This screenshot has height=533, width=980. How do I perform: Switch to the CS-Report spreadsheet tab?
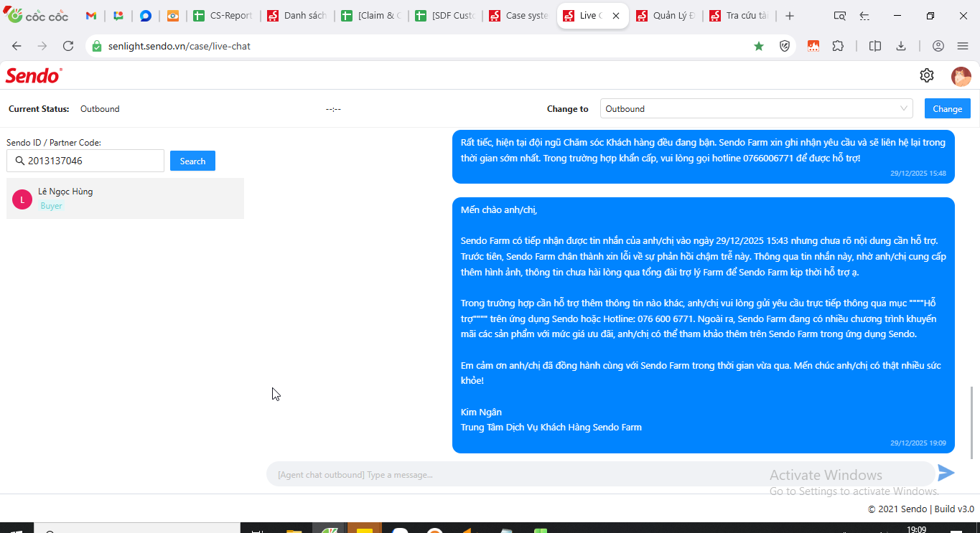click(223, 16)
